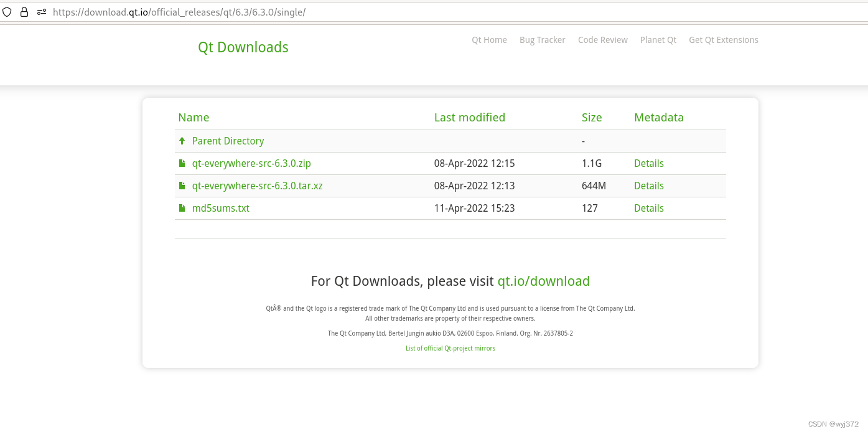Open the site permissions icon in the address bar
This screenshot has height=434, width=868.
(x=41, y=12)
